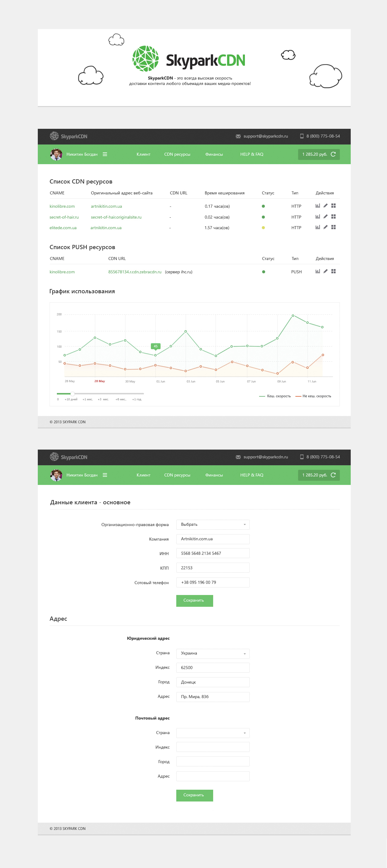Click the grid icon in the PUSH resource row
This screenshot has height=868, width=387.
point(333,271)
